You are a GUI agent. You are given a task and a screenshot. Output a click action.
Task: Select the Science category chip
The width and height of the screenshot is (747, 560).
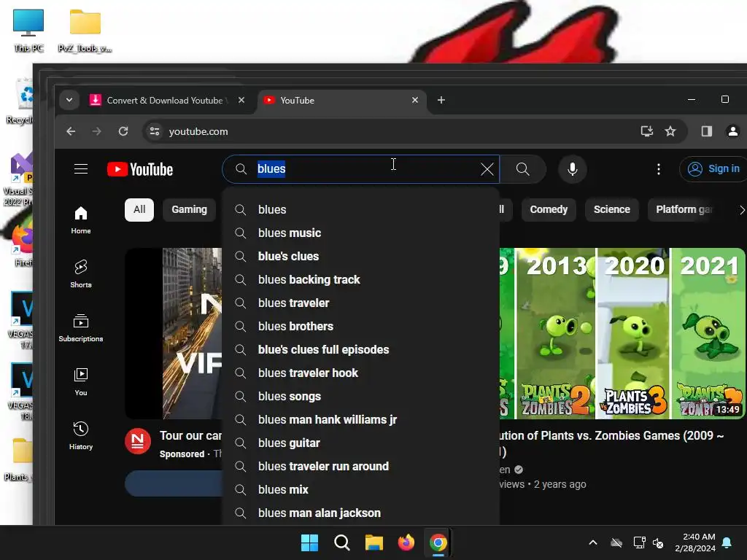pyautogui.click(x=612, y=210)
